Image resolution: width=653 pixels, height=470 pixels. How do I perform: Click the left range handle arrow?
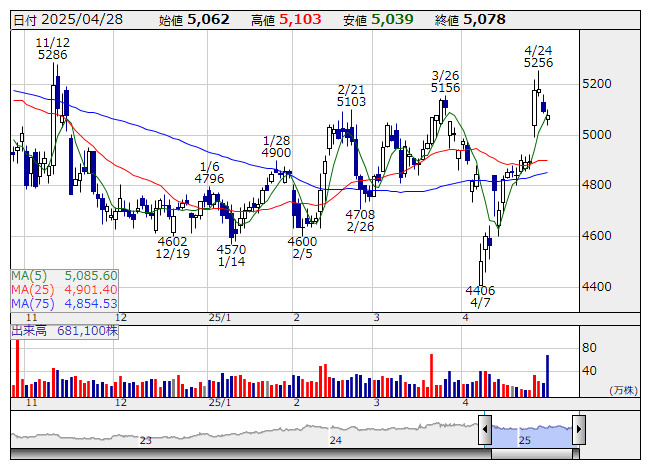[x=485, y=429]
